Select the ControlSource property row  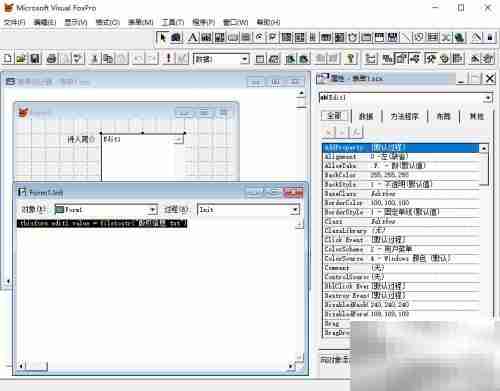pos(401,277)
